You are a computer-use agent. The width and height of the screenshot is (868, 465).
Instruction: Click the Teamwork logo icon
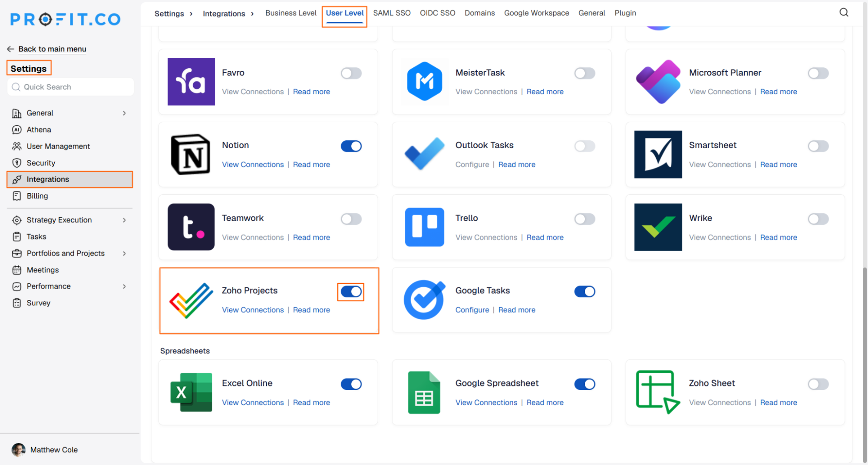[x=191, y=227]
